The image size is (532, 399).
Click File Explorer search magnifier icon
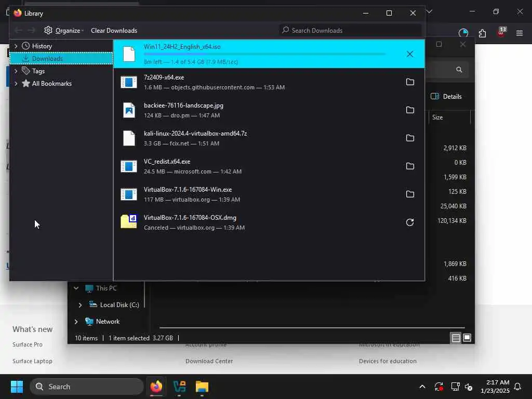pos(459,70)
